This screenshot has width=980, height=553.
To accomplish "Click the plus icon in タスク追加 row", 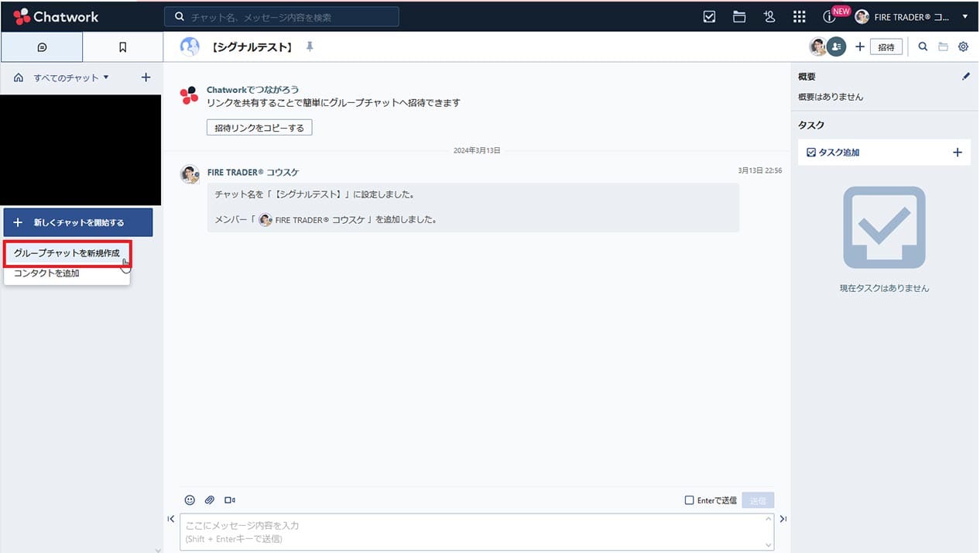I will pos(958,153).
